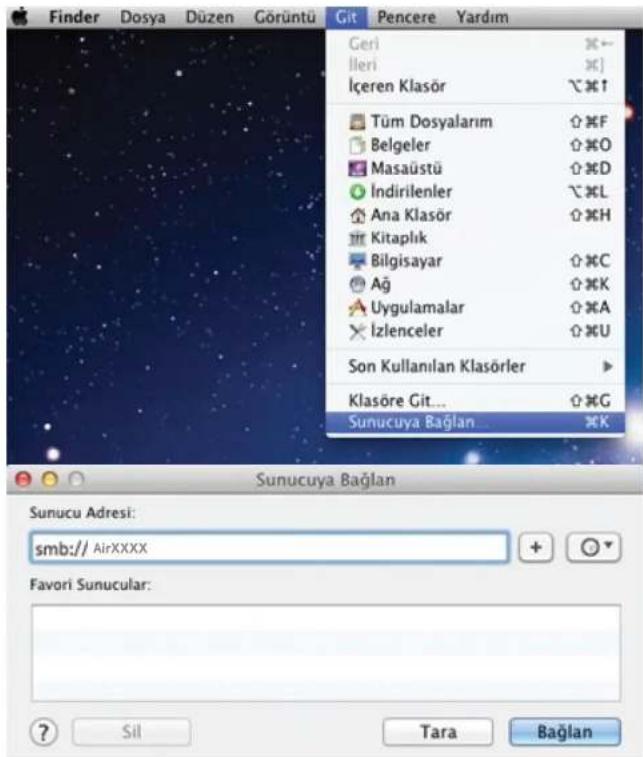The image size is (643, 757).
Task: Open the Görüntü menu
Action: tap(285, 17)
